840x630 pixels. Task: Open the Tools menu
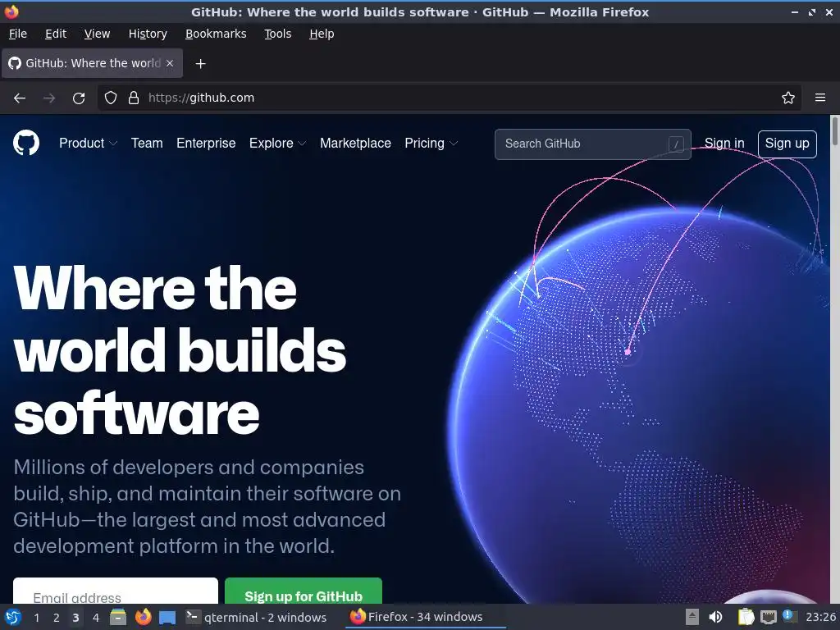pyautogui.click(x=277, y=34)
